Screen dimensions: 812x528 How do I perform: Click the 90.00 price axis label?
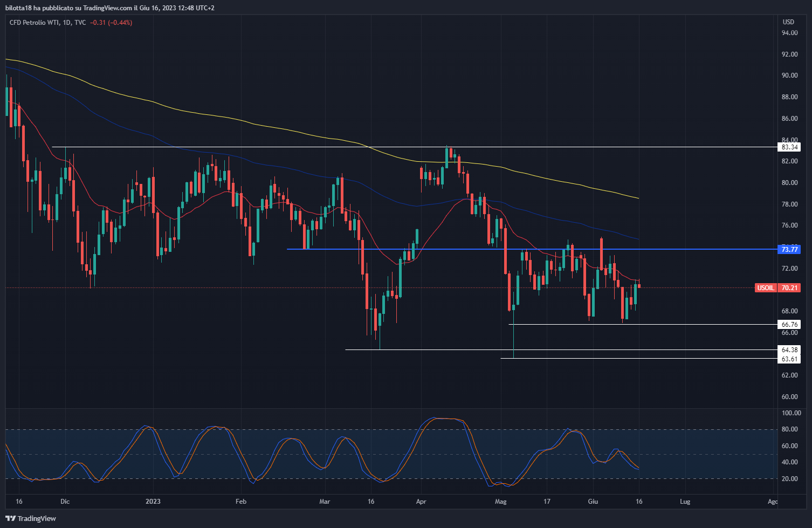(790, 76)
